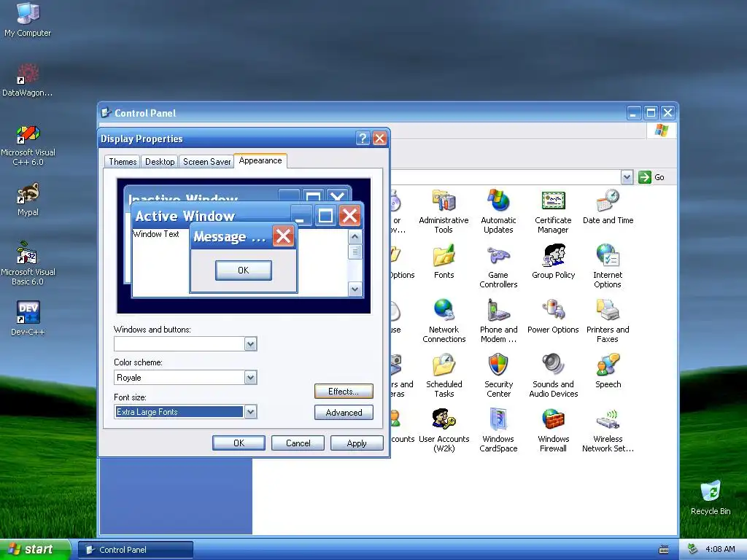747x560 pixels.
Task: Open Date and Time applet
Action: click(x=608, y=207)
